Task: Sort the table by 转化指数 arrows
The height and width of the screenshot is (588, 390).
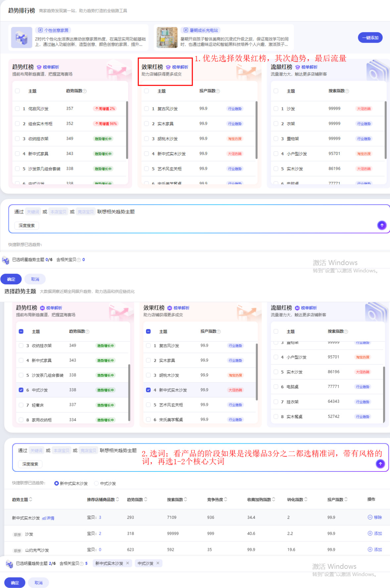Action: click(306, 499)
